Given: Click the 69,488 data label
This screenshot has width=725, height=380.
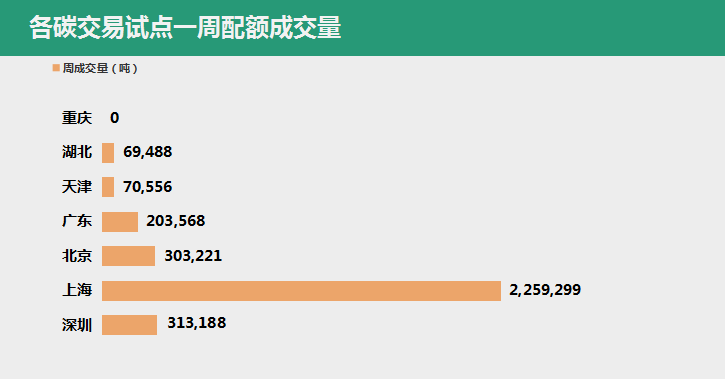Looking at the screenshot, I should 147,152.
